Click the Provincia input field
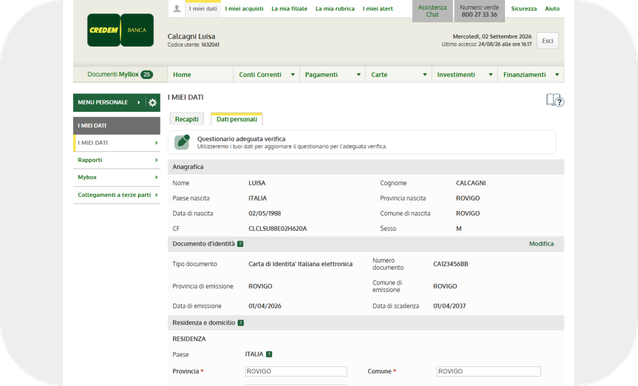 coord(296,371)
